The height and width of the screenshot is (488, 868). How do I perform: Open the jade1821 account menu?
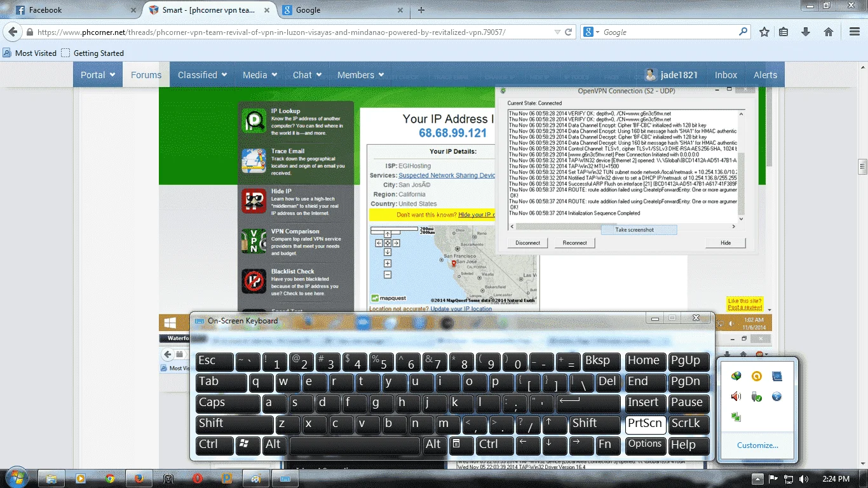coord(671,75)
